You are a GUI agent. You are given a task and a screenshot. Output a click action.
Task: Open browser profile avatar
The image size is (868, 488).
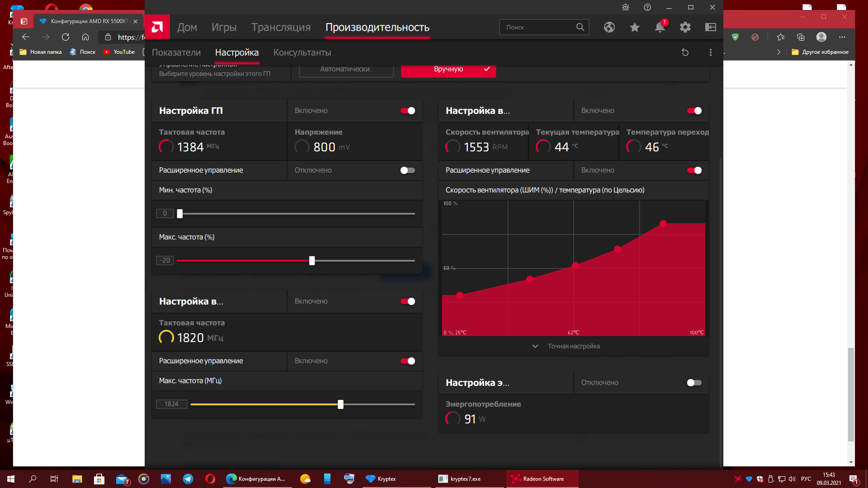821,37
